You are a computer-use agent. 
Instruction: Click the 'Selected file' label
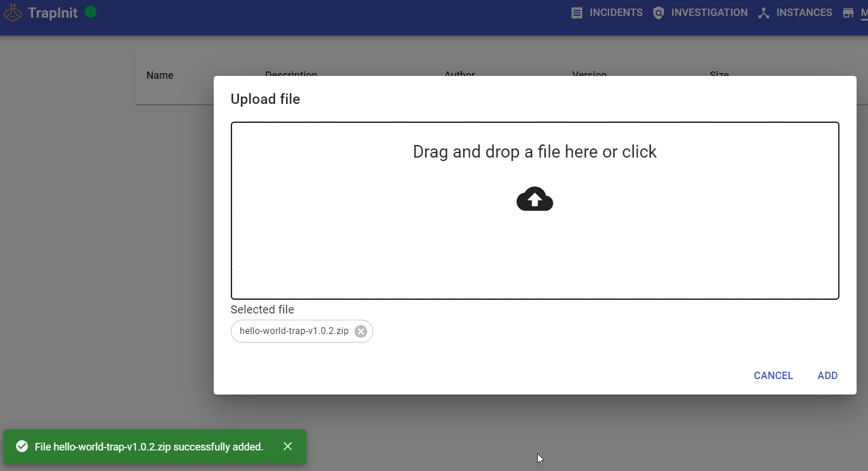pyautogui.click(x=262, y=309)
